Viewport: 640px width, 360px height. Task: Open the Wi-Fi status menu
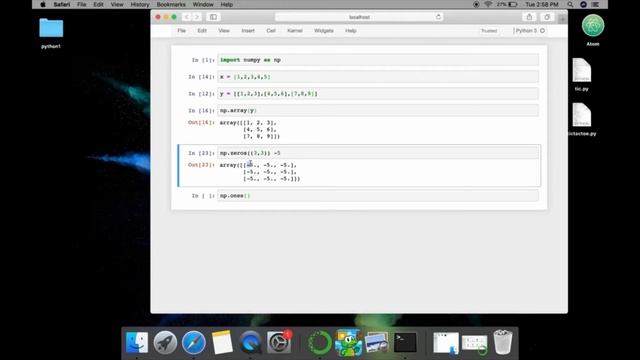pos(488,4)
